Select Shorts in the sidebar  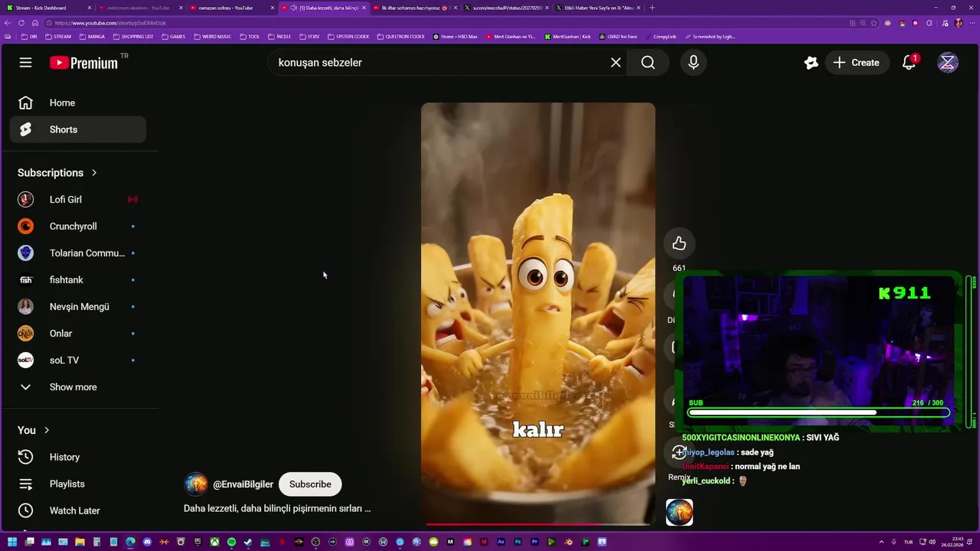click(78, 129)
